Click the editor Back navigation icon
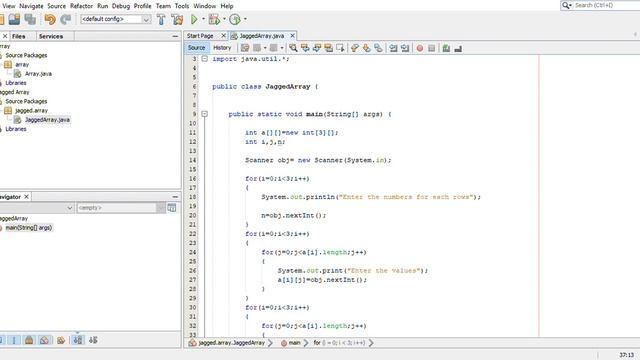 tap(257, 48)
